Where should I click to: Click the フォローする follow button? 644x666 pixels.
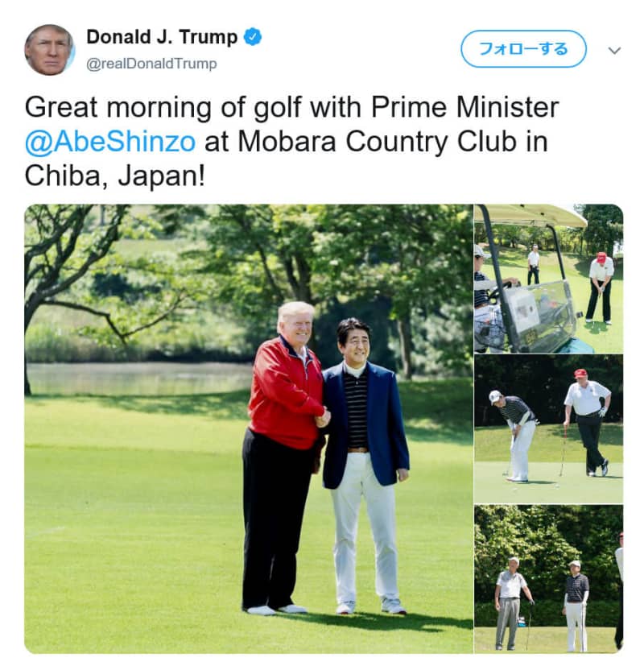tap(523, 49)
